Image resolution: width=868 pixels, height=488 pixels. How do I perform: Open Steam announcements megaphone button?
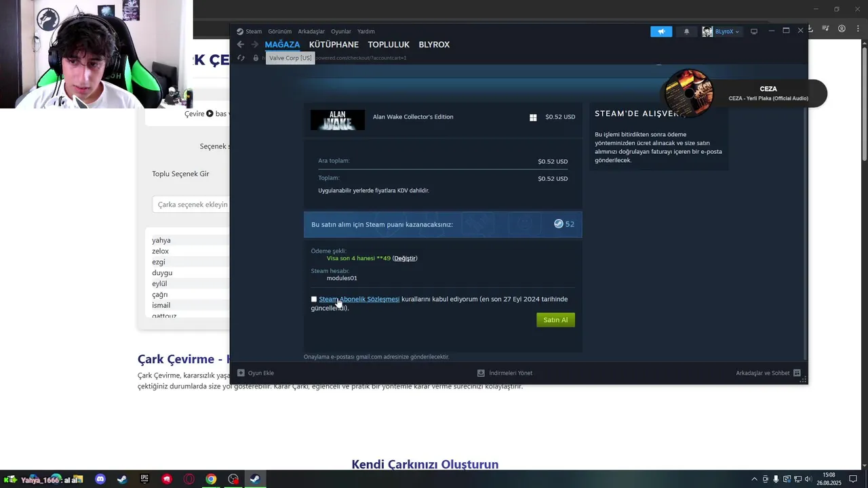[x=661, y=31]
